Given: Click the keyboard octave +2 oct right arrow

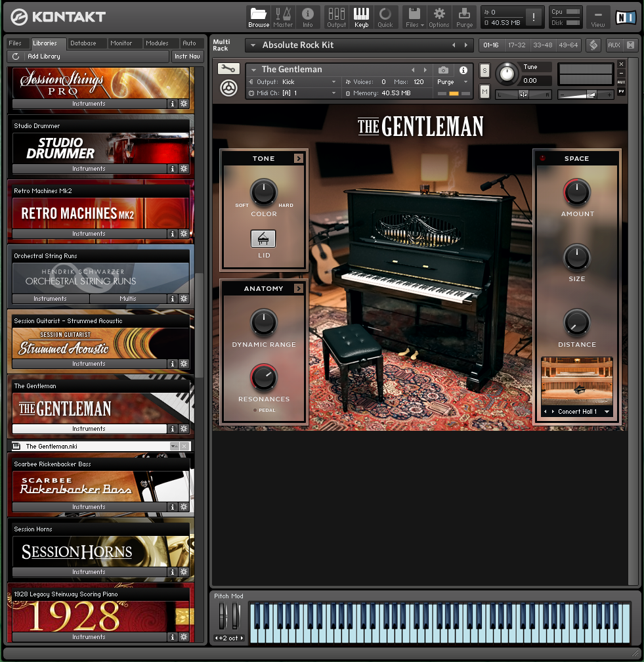Looking at the screenshot, I should 242,638.
